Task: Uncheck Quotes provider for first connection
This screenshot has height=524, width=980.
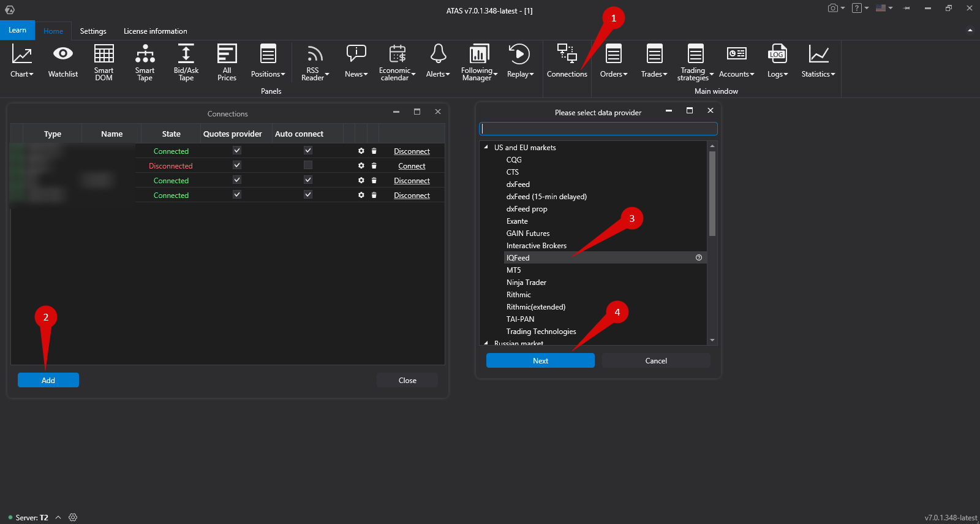Action: pos(237,151)
